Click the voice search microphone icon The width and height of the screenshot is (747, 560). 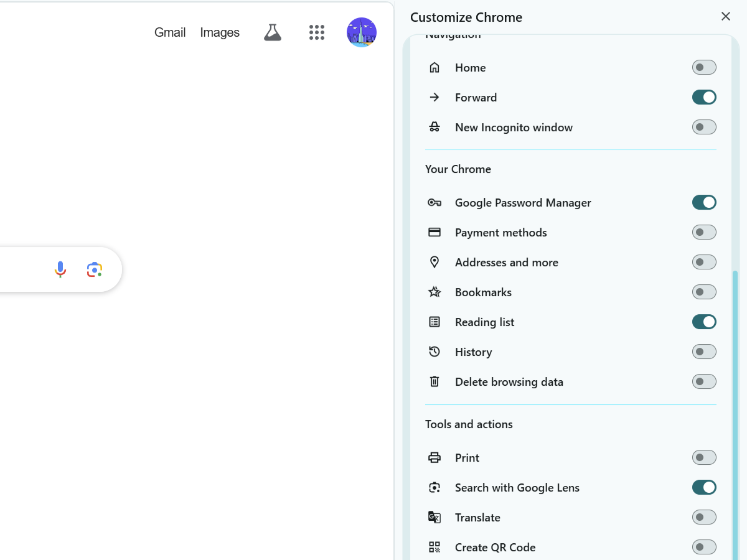pyautogui.click(x=60, y=269)
